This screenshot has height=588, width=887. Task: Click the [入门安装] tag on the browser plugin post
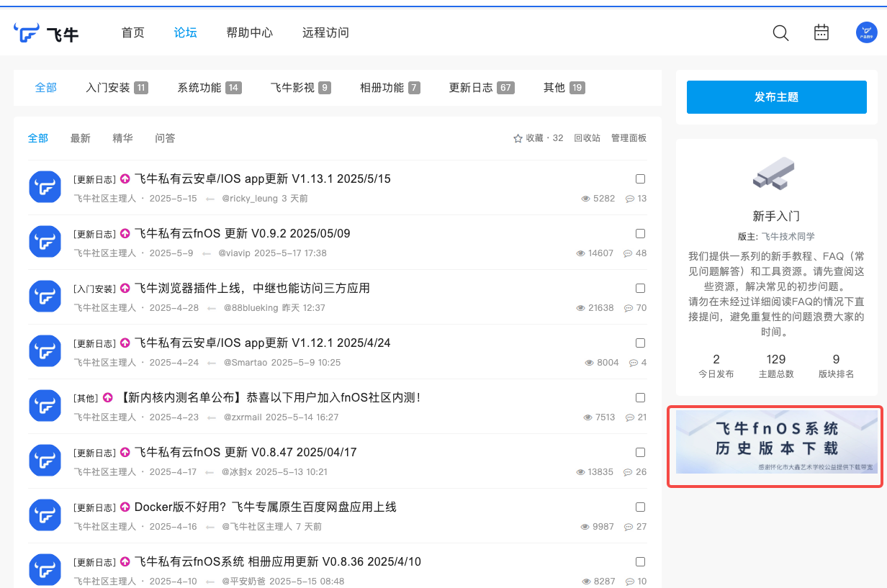(94, 289)
